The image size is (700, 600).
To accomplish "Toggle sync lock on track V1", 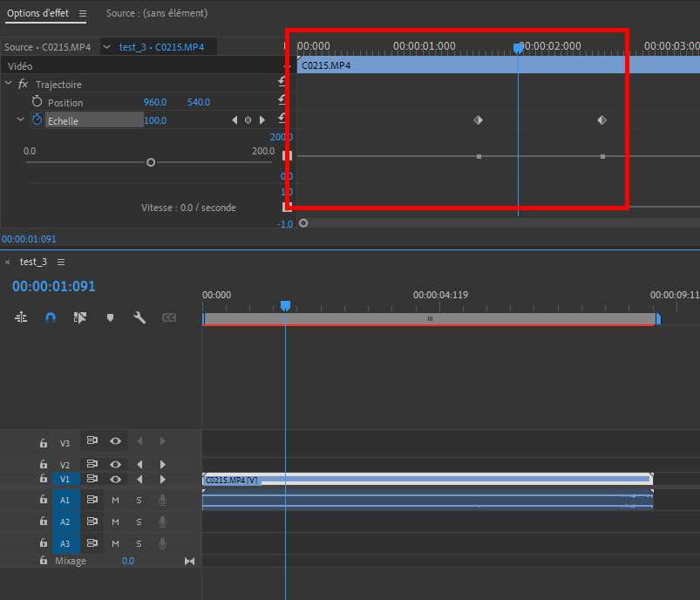I will [92, 479].
